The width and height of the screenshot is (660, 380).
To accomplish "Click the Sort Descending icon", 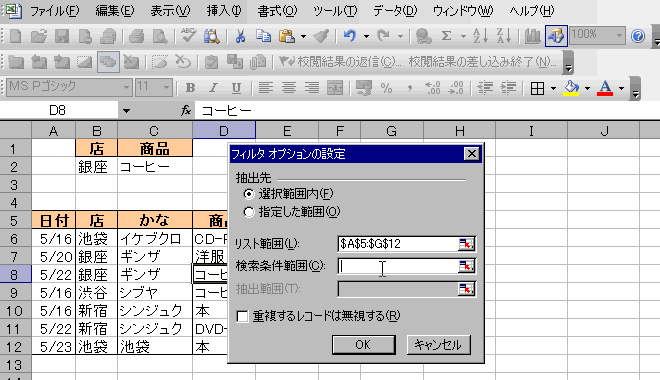I will pyautogui.click(x=503, y=36).
